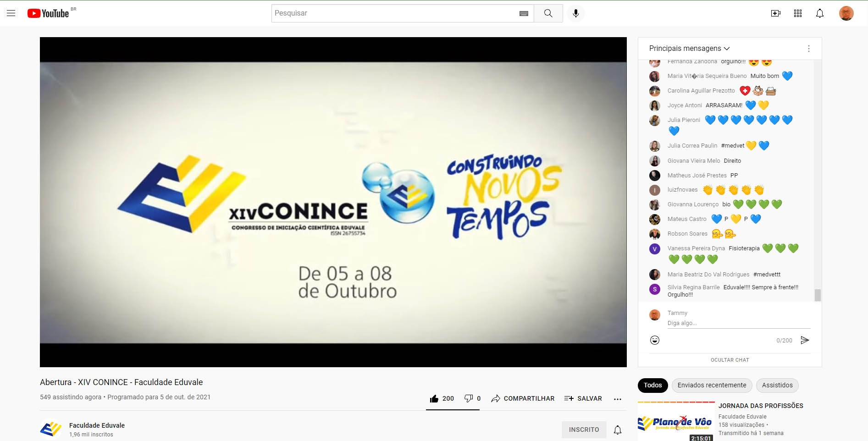Image resolution: width=868 pixels, height=441 pixels.
Task: Open the on-screen keyboard in search bar
Action: click(x=524, y=13)
